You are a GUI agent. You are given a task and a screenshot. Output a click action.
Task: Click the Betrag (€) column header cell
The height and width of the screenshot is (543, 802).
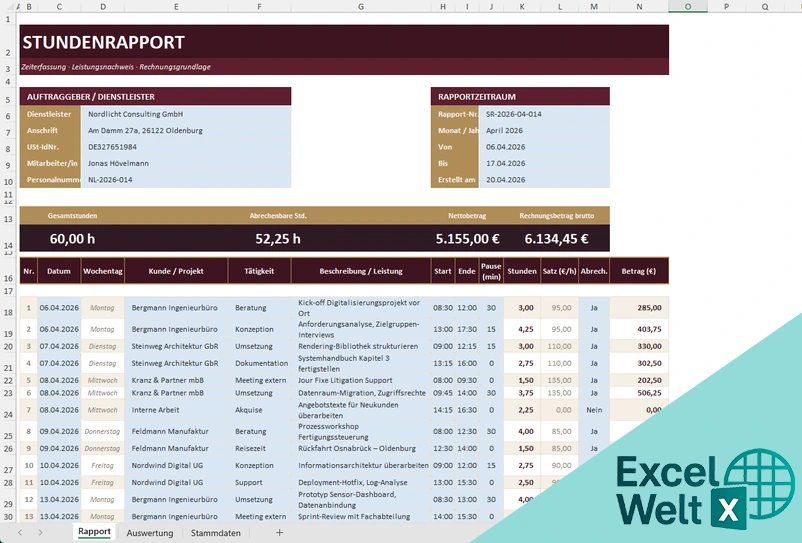pyautogui.click(x=639, y=271)
